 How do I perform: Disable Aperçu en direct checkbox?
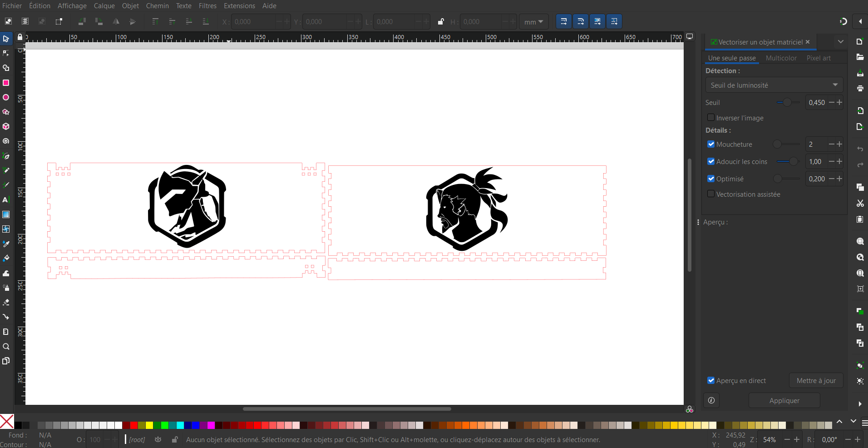711,380
